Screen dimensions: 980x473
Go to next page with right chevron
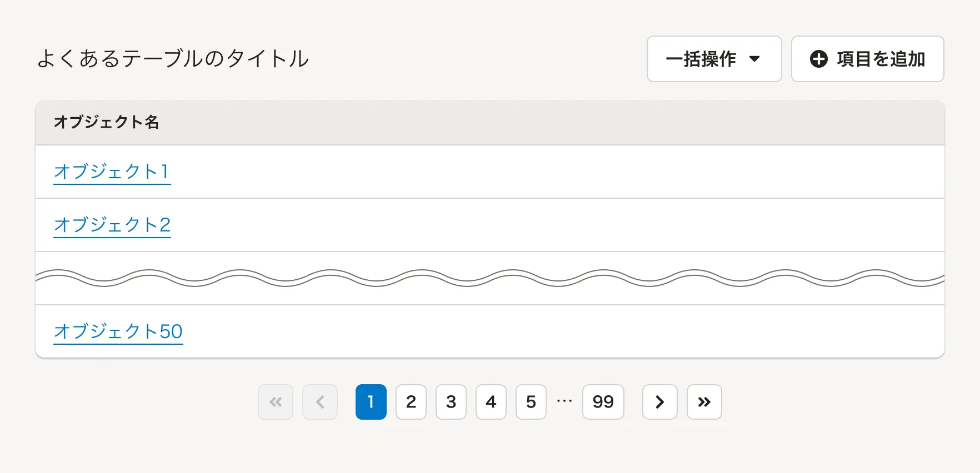tap(659, 402)
